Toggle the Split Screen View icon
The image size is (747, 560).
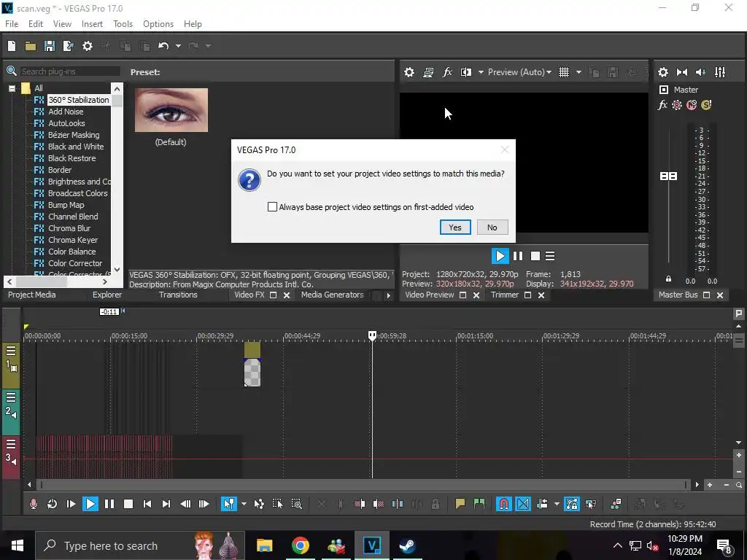click(x=466, y=72)
